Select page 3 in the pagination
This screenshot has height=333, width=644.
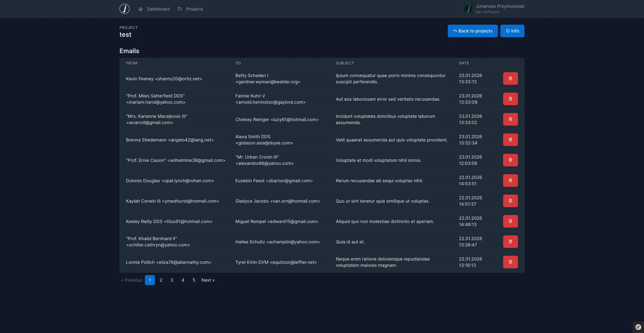[x=172, y=280]
